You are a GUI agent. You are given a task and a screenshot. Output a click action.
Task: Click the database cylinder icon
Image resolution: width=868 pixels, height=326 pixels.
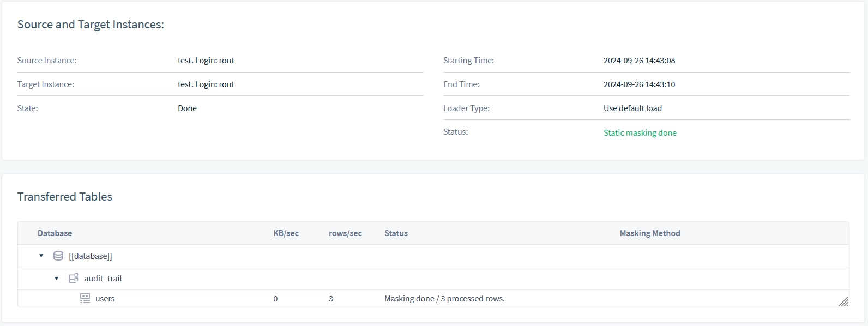coord(58,256)
